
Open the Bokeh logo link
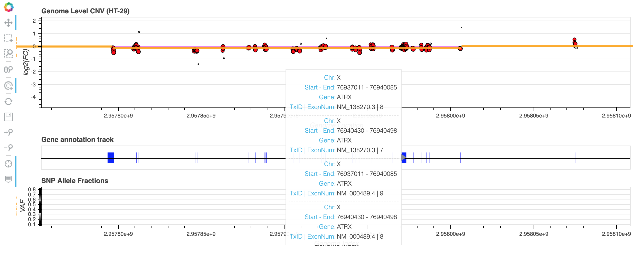(x=8, y=7)
